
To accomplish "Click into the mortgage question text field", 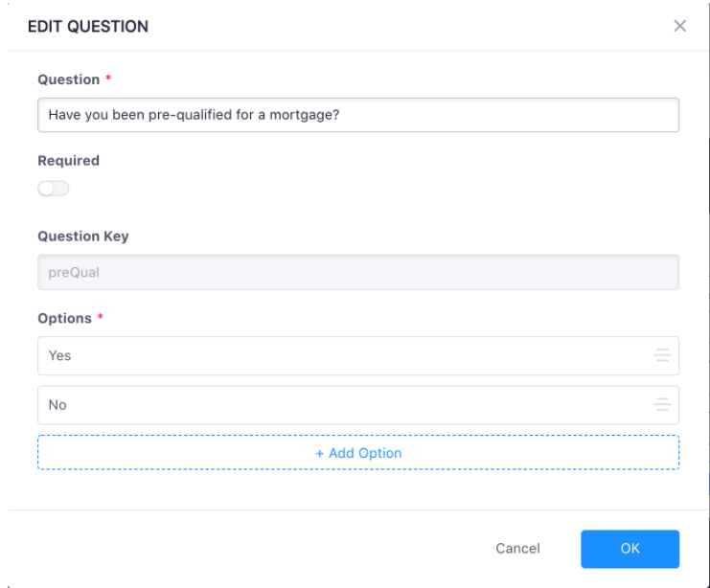I will (x=358, y=115).
